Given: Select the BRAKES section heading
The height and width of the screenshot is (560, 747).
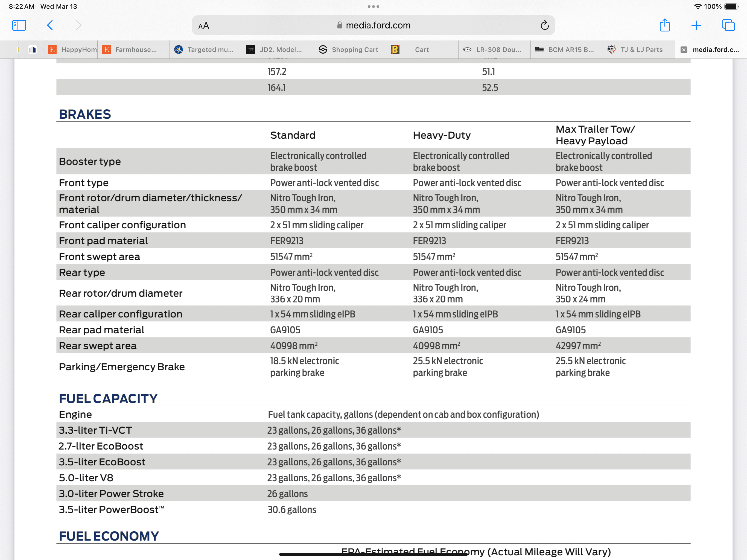Looking at the screenshot, I should [x=85, y=114].
